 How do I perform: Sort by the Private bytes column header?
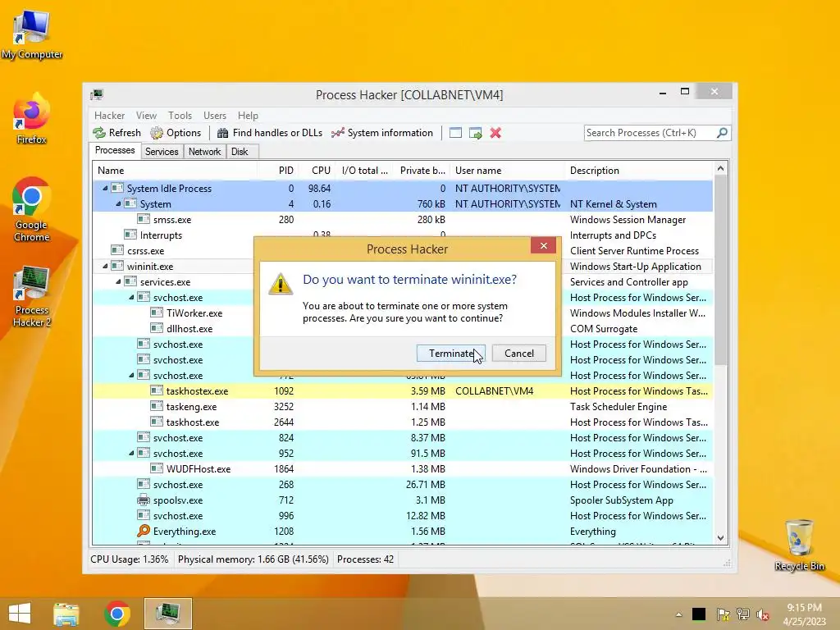coord(422,171)
